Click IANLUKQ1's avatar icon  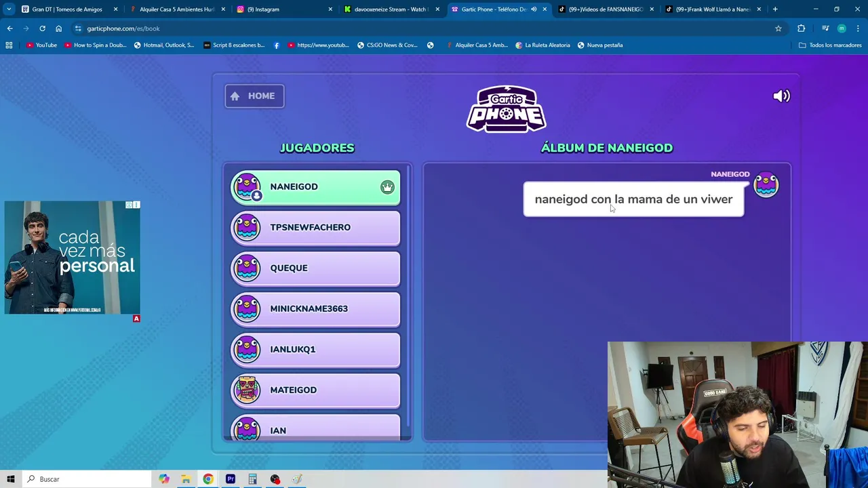[x=247, y=349]
